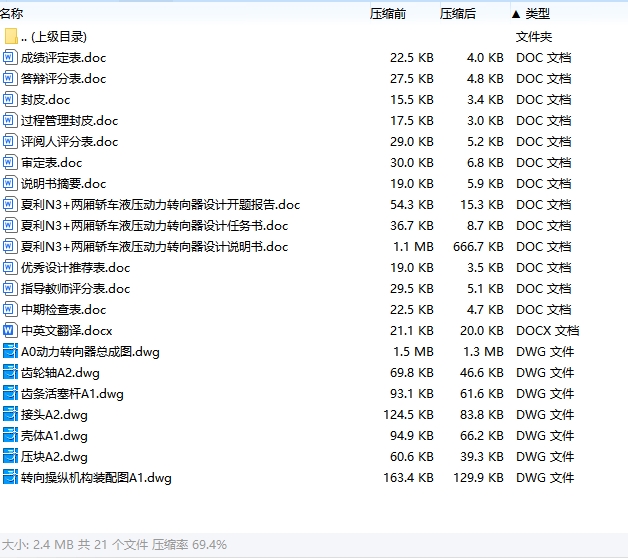Select the file name 成绩评定表.doc
The width and height of the screenshot is (628, 558).
point(63,58)
